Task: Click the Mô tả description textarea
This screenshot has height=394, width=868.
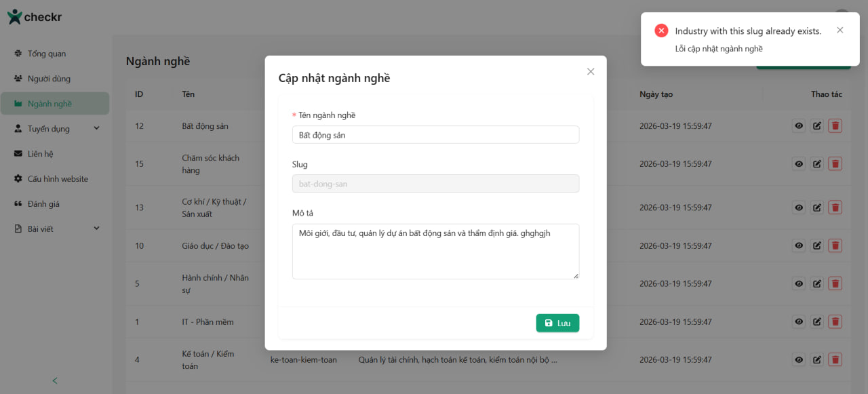Action: [435, 252]
